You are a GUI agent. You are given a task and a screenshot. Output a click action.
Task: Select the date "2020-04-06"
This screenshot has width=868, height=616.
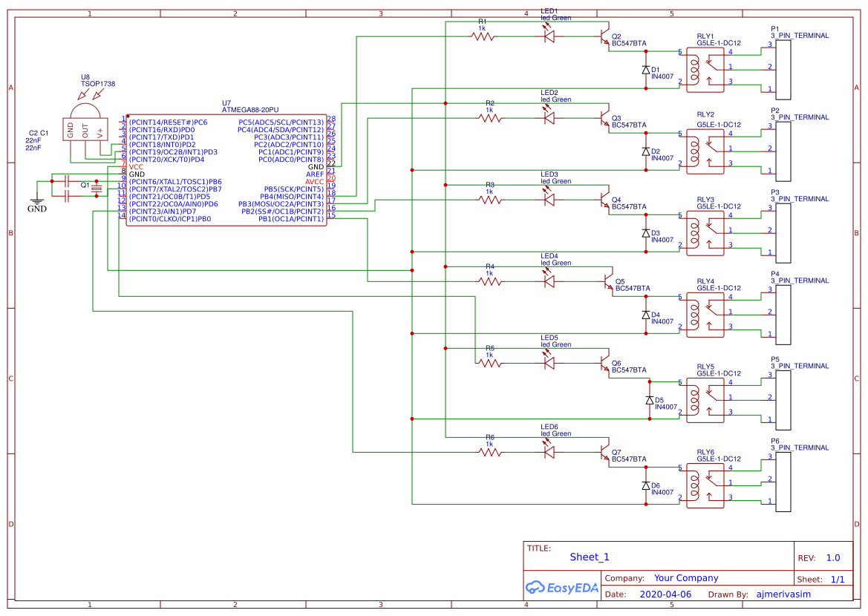coord(665,594)
